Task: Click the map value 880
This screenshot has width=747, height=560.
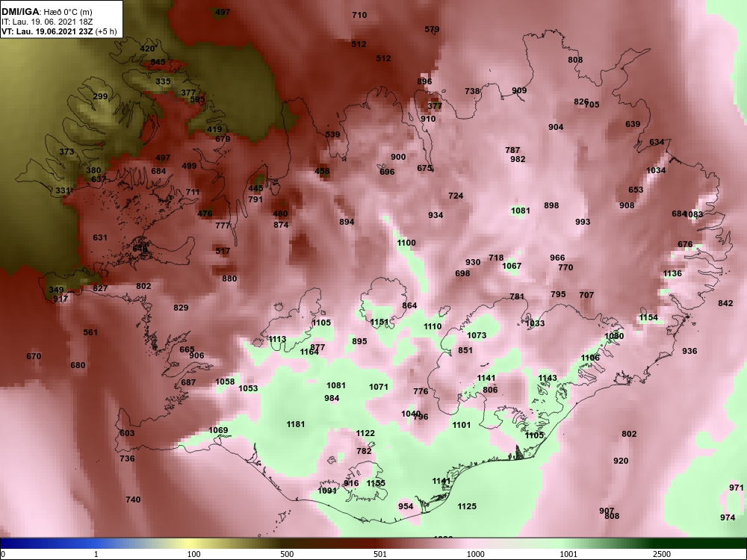Action: tap(229, 279)
